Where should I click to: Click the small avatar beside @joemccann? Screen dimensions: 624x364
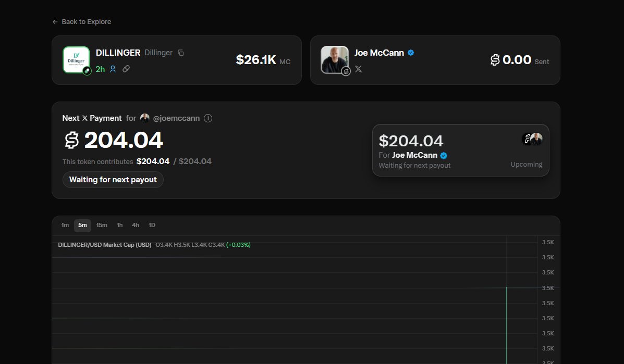tap(145, 118)
